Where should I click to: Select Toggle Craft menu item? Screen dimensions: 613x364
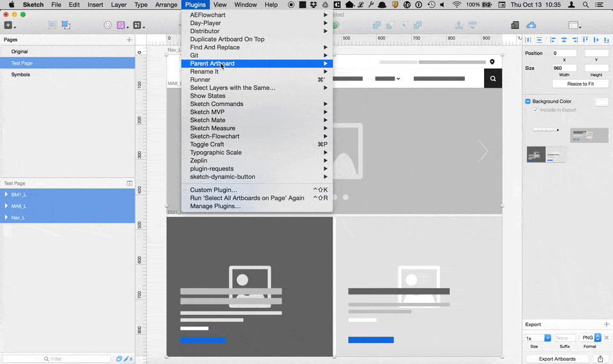click(x=257, y=144)
